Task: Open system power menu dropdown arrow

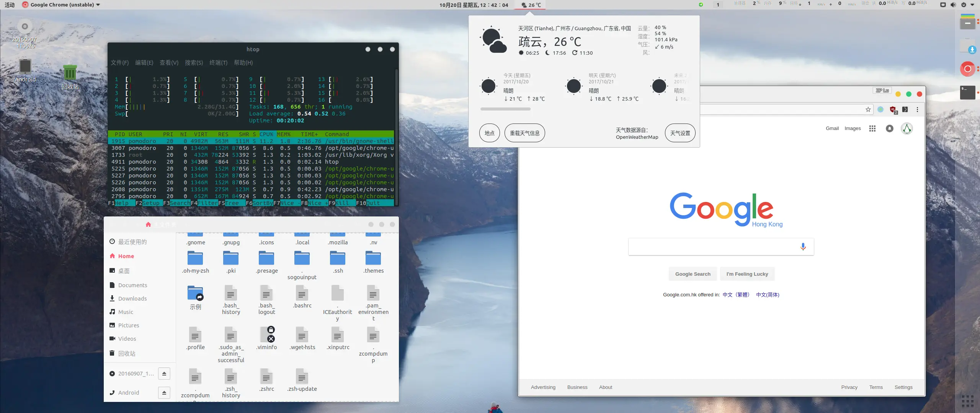Action: (x=972, y=5)
